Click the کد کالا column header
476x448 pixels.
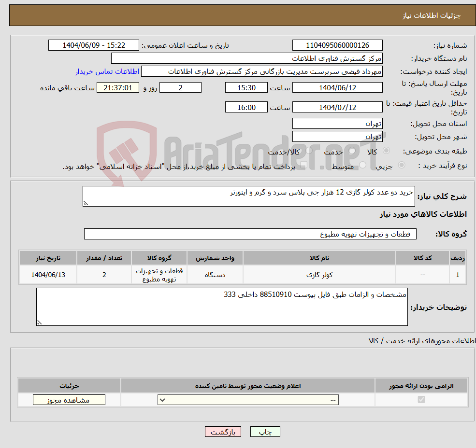(x=422, y=258)
